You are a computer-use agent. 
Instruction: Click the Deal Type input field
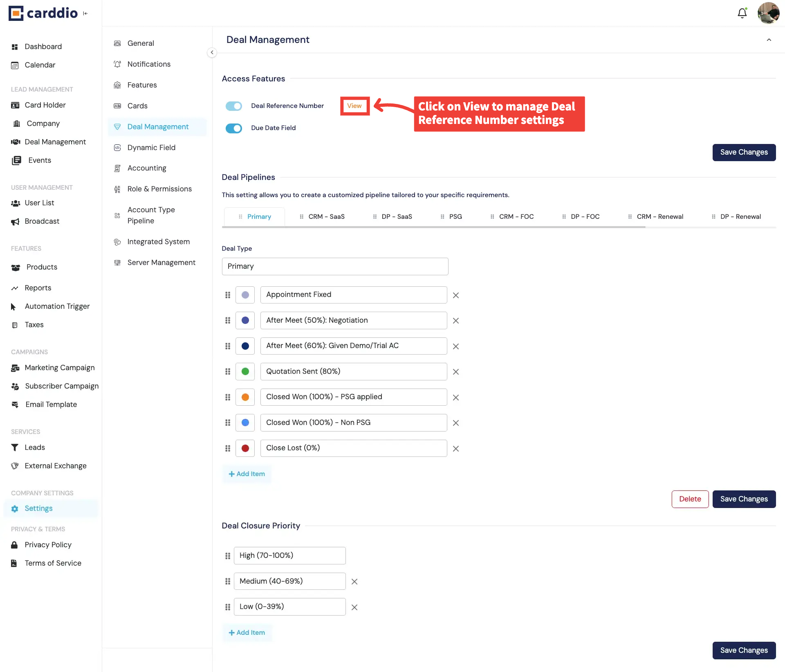(335, 266)
